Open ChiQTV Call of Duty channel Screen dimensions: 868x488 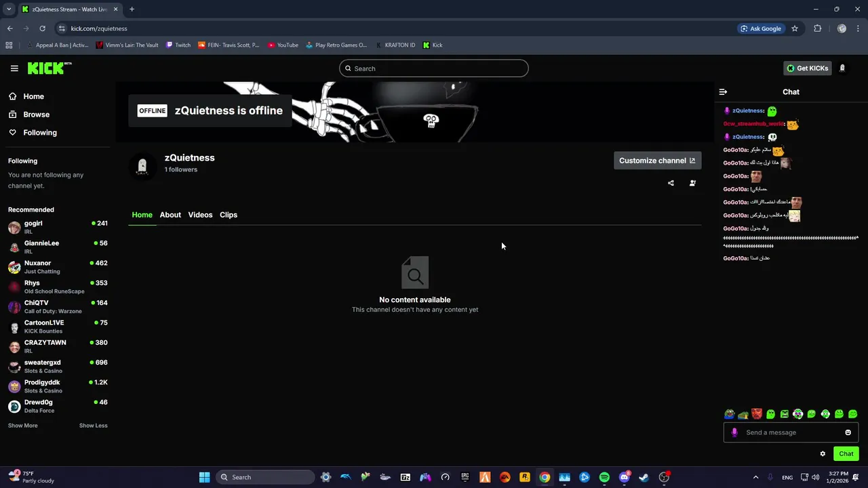click(58, 306)
